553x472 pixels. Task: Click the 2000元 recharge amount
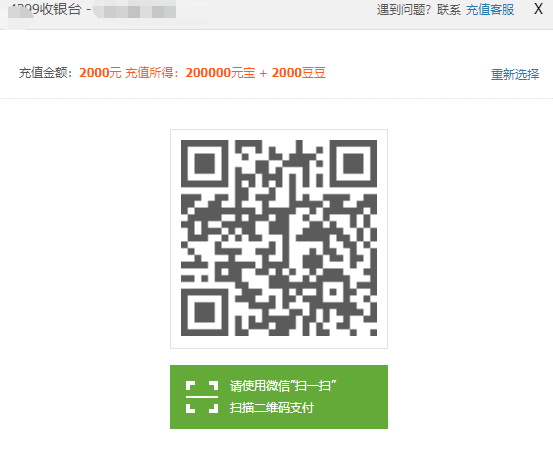pos(101,73)
